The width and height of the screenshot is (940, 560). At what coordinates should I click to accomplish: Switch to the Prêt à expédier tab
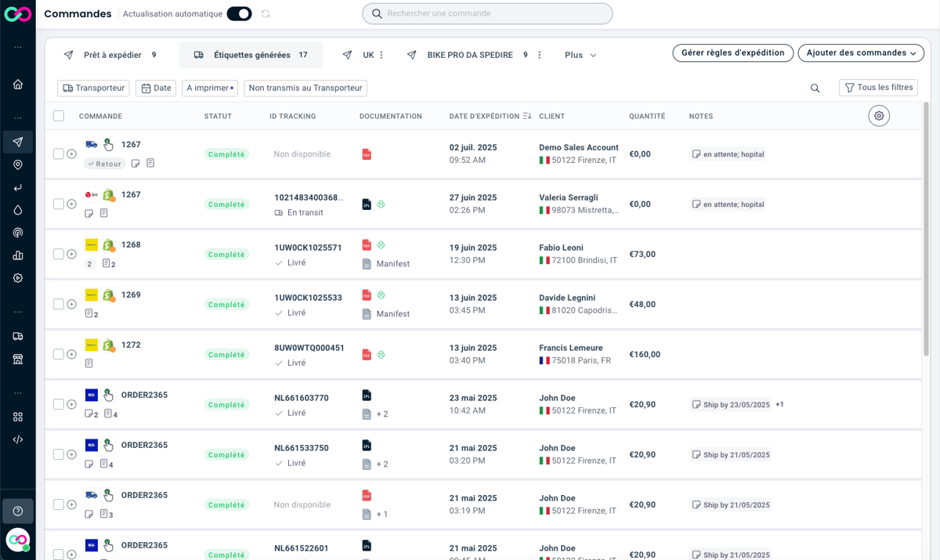[110, 56]
